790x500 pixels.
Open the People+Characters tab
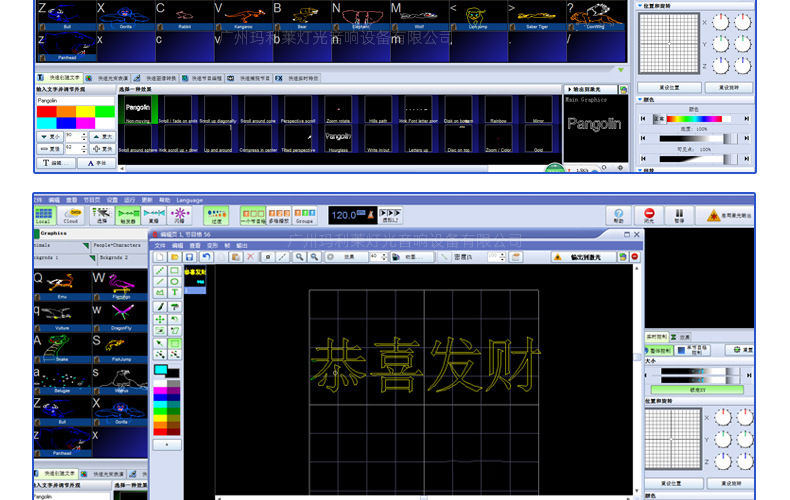(117, 245)
